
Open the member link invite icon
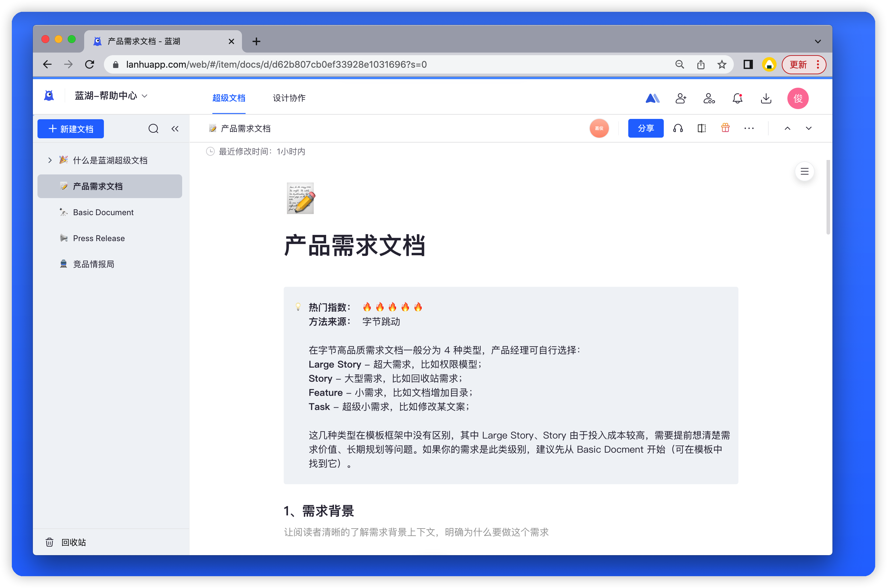[709, 98]
